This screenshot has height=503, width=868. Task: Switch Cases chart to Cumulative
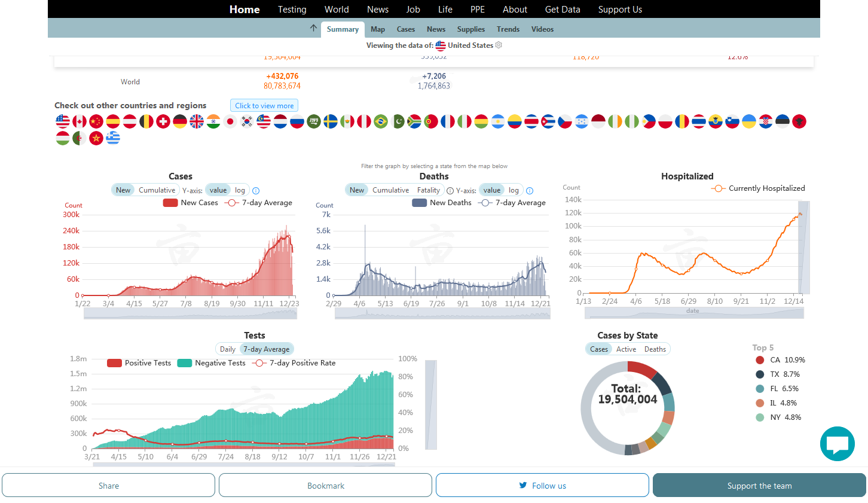click(x=157, y=190)
